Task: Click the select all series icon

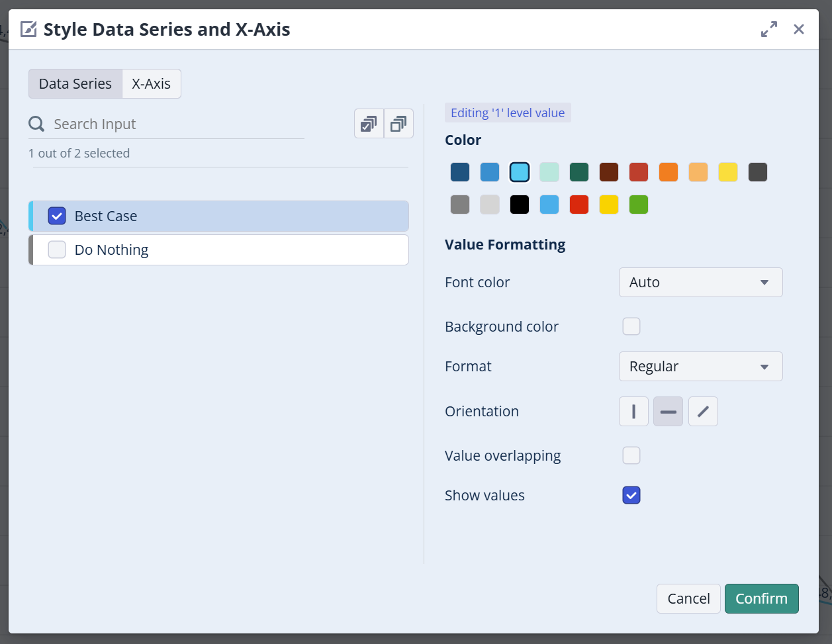Action: pyautogui.click(x=369, y=124)
